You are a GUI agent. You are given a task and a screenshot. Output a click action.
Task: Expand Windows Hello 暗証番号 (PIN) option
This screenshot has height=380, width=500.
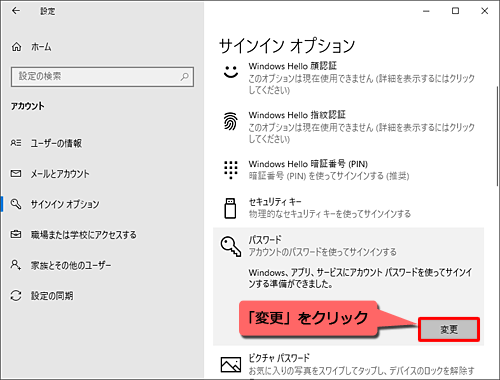(348, 170)
